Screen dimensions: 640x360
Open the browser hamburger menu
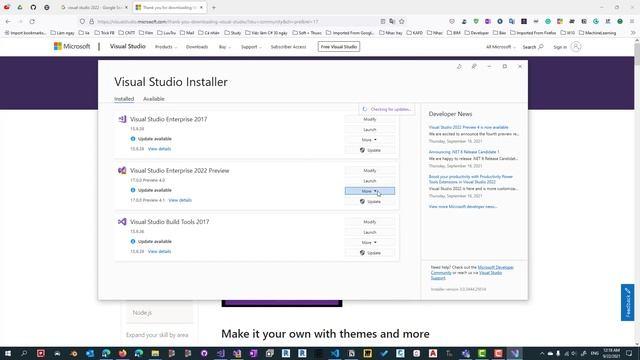click(631, 22)
